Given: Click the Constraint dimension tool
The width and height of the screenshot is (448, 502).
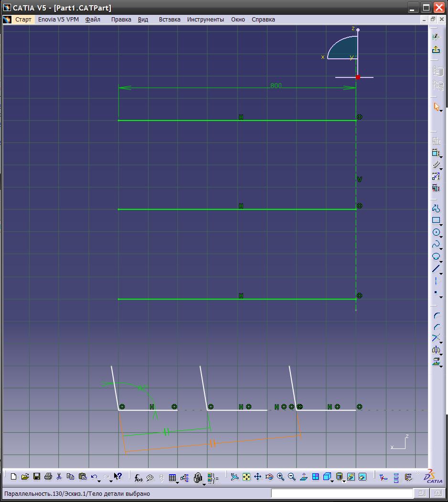Looking at the screenshot, I should 436,153.
